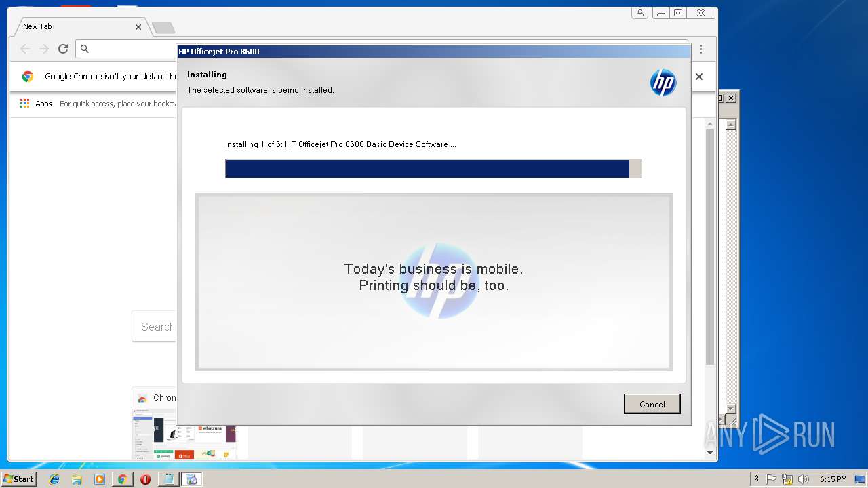
Task: Click down arrow on background window scrollbar
Action: 731,408
